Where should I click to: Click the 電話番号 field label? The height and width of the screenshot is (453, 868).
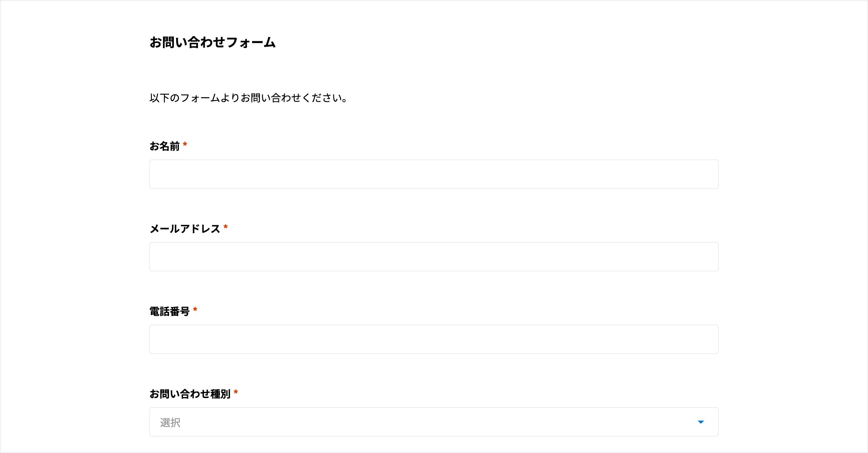point(169,311)
